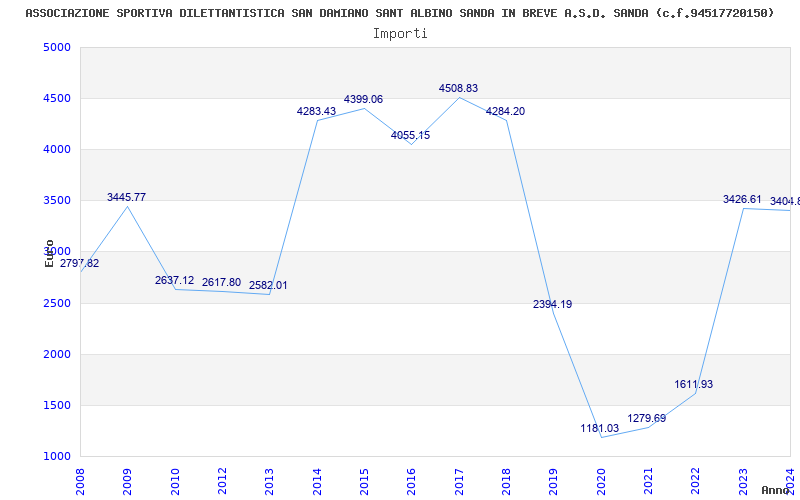Click the 1181.03 lowest value label
The image size is (800, 500).
pyautogui.click(x=599, y=428)
